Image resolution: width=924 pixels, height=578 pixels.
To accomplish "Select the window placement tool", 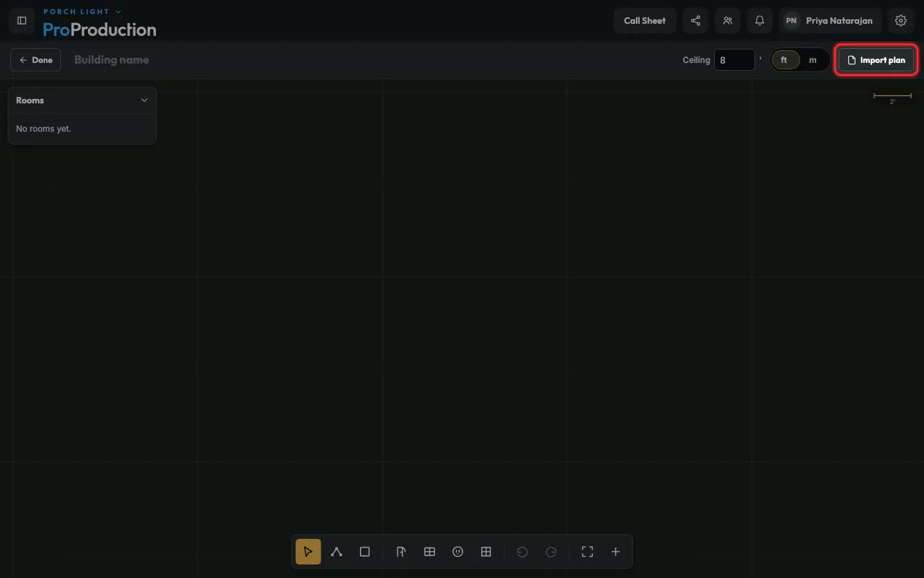I will (x=429, y=552).
